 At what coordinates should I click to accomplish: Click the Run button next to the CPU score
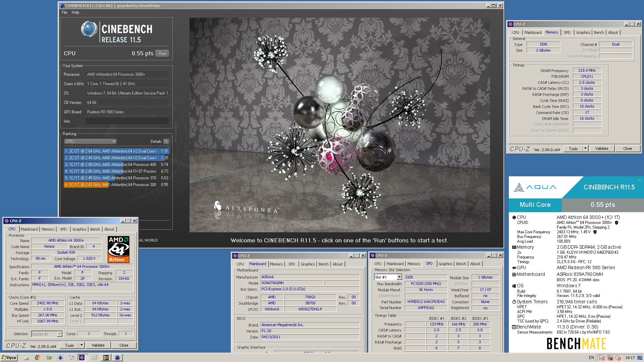point(162,54)
